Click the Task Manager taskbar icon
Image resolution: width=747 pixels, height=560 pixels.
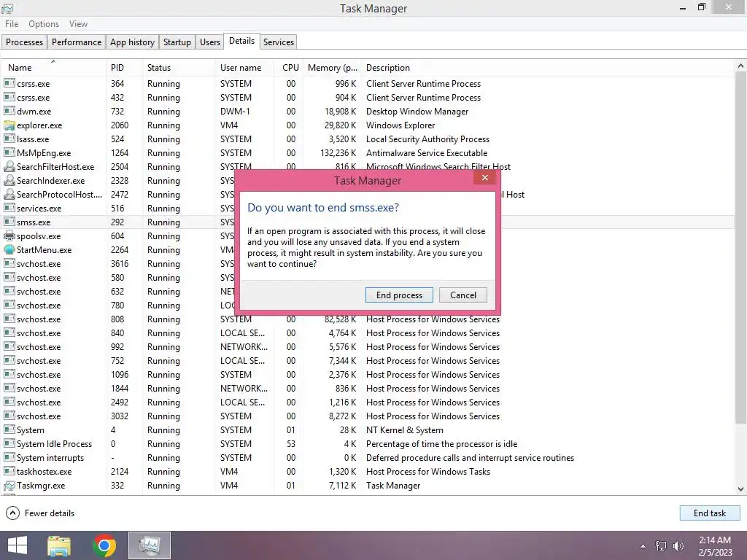point(150,545)
